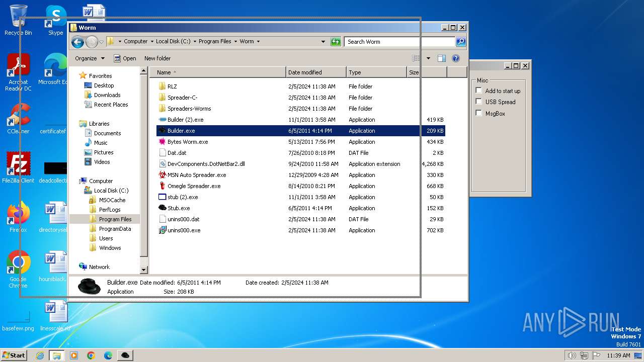The image size is (644, 362).
Task: Open the Organize dropdown menu
Action: pyautogui.click(x=90, y=58)
